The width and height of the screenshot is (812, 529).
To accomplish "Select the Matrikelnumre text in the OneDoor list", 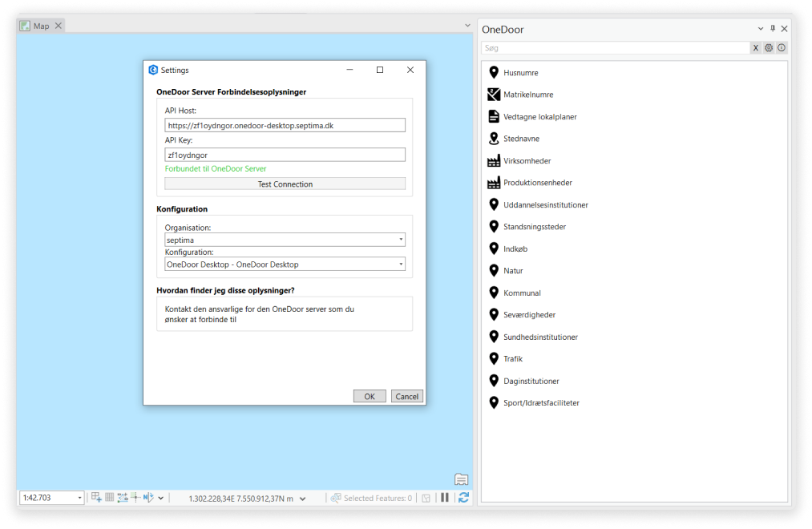I will (x=528, y=95).
